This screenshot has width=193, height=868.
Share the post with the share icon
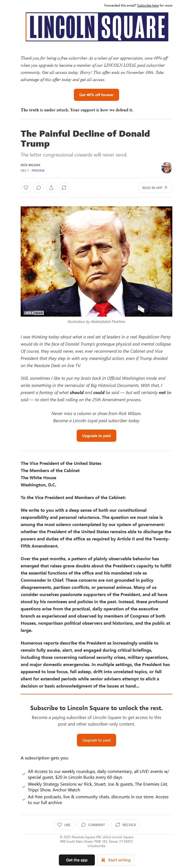click(x=51, y=188)
